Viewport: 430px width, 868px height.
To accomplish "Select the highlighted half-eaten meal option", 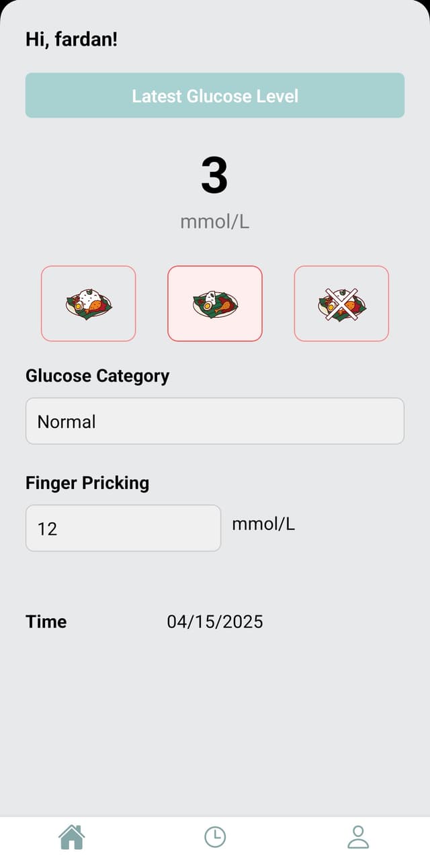I will (x=215, y=304).
